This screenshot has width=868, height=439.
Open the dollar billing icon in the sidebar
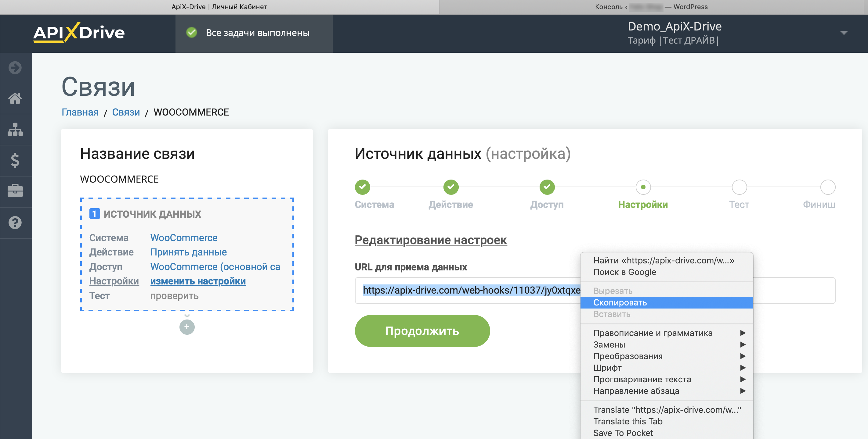pyautogui.click(x=15, y=160)
